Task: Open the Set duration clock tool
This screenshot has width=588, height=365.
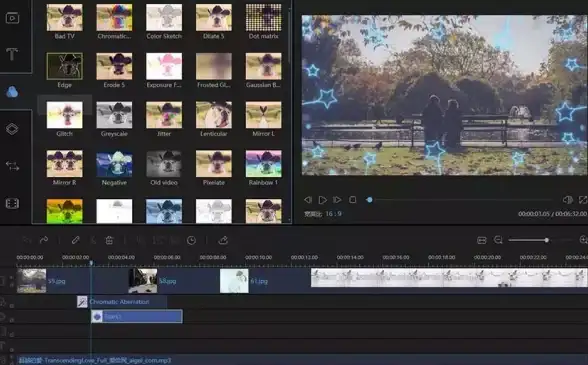Action: click(x=191, y=240)
